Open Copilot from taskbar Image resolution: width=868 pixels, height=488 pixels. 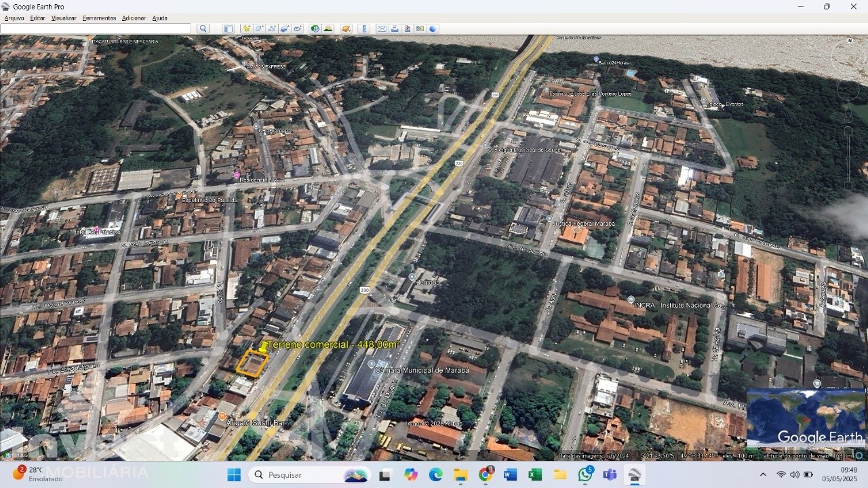pyautogui.click(x=411, y=474)
